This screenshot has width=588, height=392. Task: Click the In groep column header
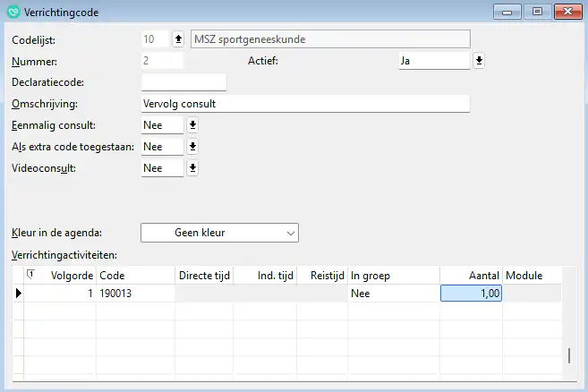(394, 276)
